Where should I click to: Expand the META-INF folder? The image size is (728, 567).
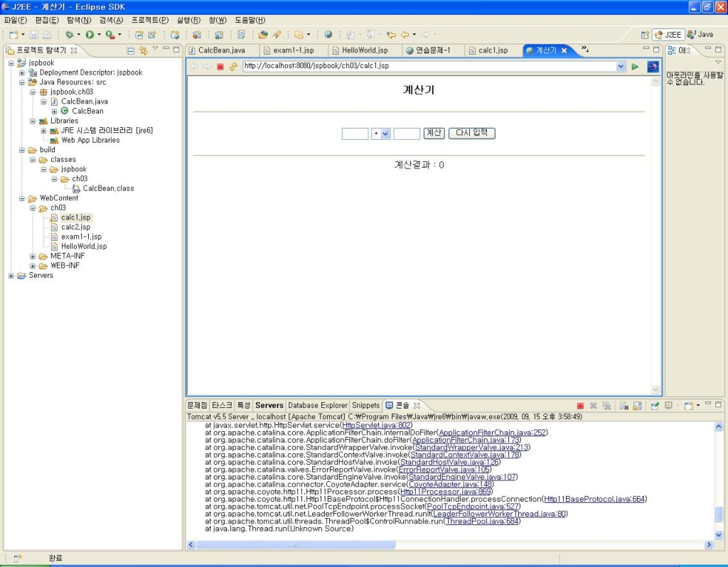click(x=33, y=256)
